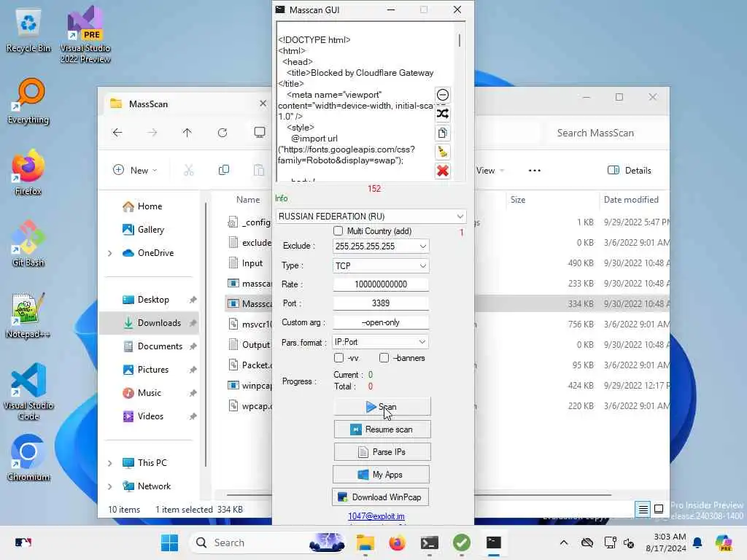The width and height of the screenshot is (747, 560).
Task: Click into the Port field 3389
Action: [x=381, y=303]
